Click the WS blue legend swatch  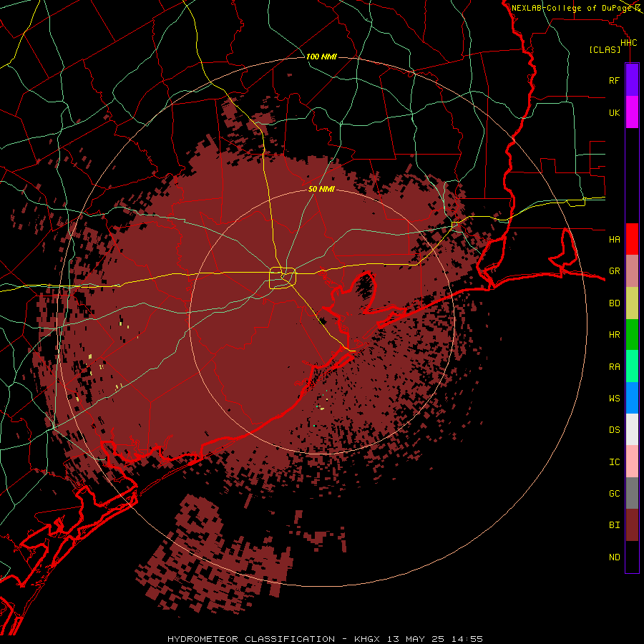point(632,398)
